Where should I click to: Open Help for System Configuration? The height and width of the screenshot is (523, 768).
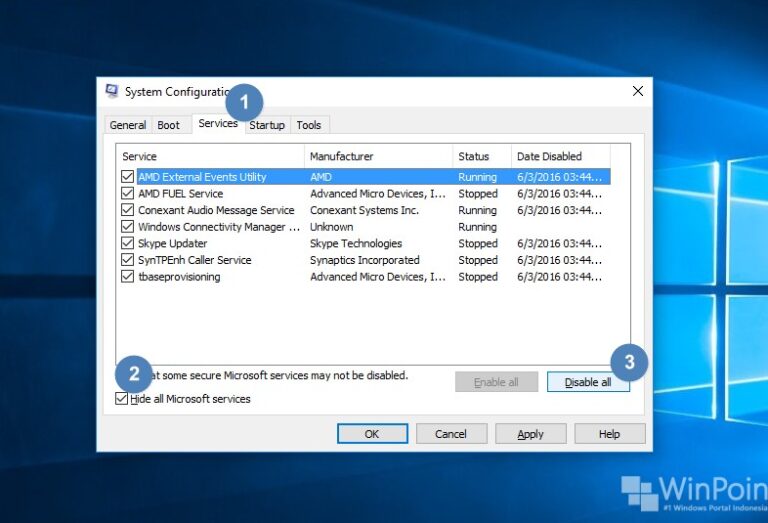tap(609, 434)
